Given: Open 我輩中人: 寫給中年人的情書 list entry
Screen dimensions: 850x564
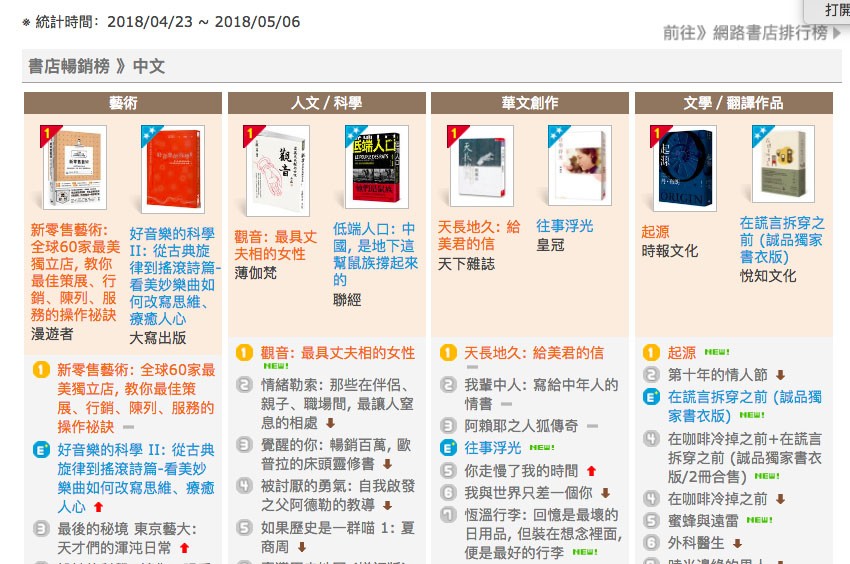Looking at the screenshot, I should pos(541,394).
